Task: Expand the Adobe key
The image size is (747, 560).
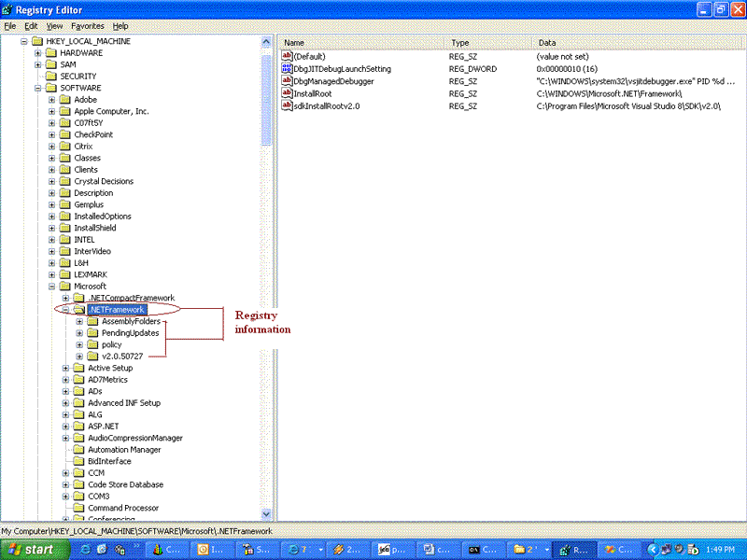Action: (x=52, y=100)
